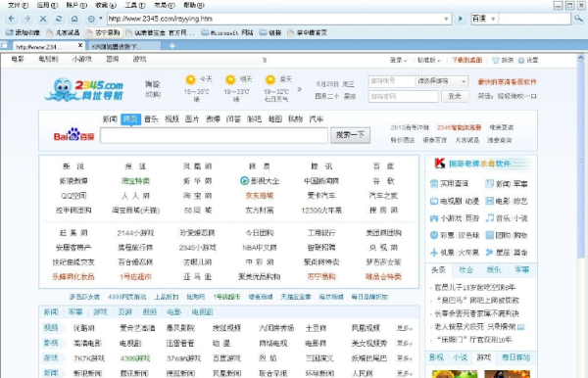Click the 换肤 shirt icon
588x378 pixels.
click(x=495, y=60)
